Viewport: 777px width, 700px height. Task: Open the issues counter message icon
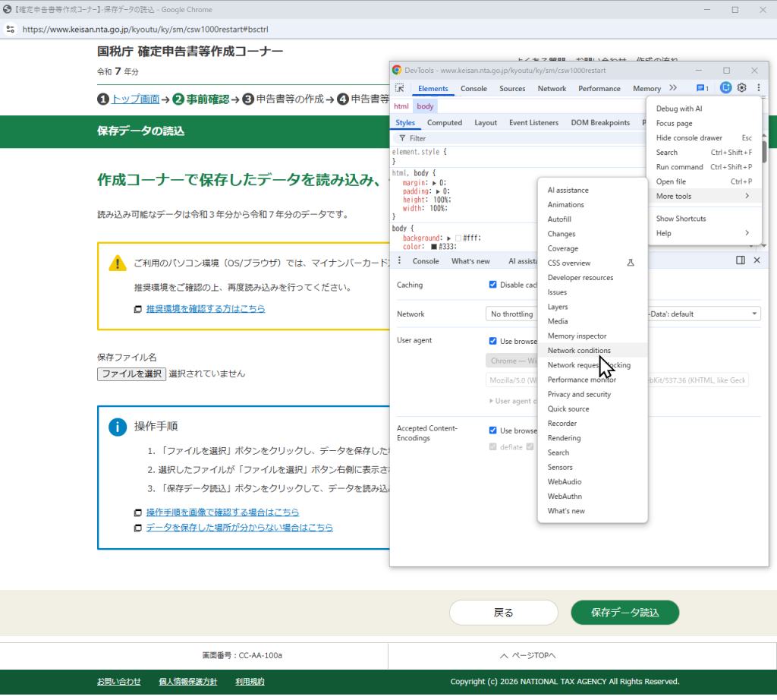pyautogui.click(x=702, y=88)
